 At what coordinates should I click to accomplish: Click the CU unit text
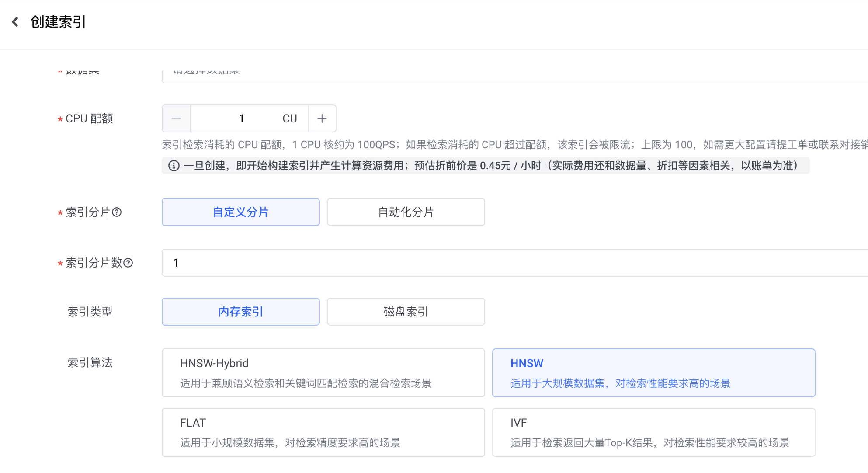click(x=290, y=118)
